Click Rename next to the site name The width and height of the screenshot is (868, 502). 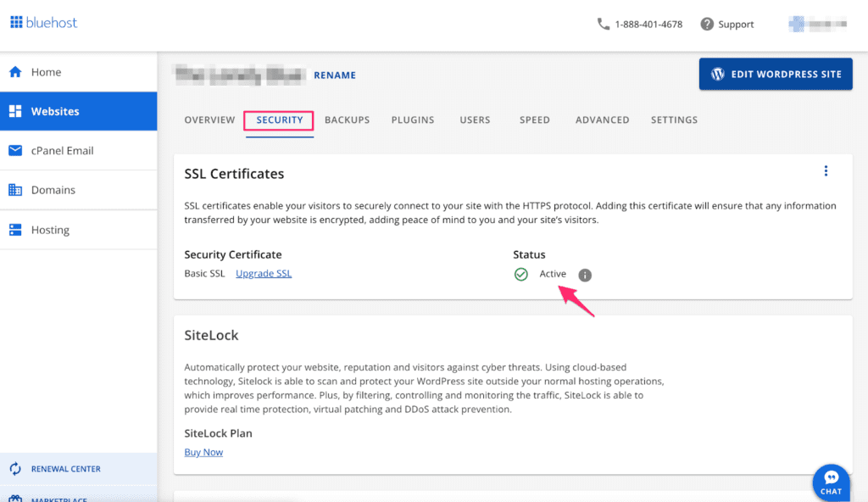point(335,75)
